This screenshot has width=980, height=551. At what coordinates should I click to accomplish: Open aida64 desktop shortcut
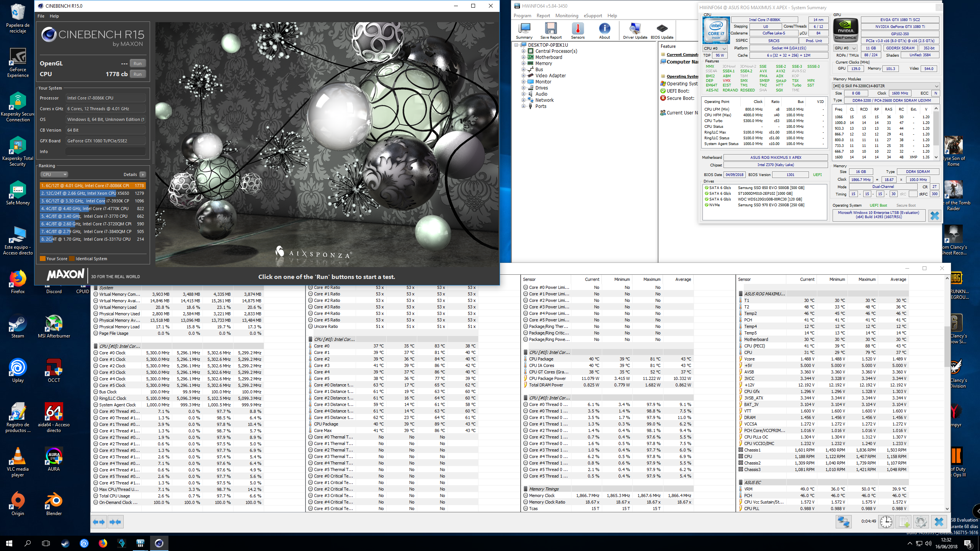coord(54,417)
